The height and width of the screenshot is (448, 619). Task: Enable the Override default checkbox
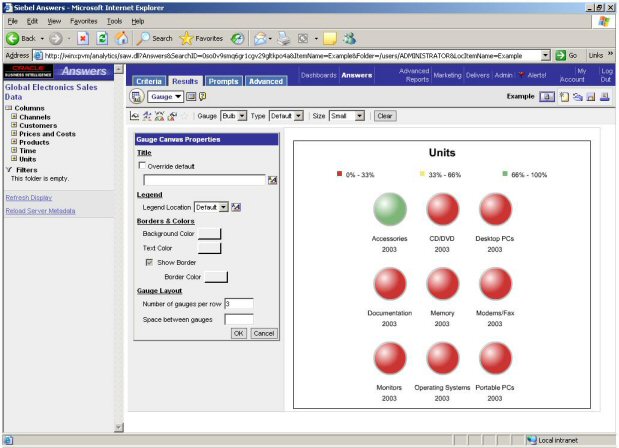tap(142, 166)
